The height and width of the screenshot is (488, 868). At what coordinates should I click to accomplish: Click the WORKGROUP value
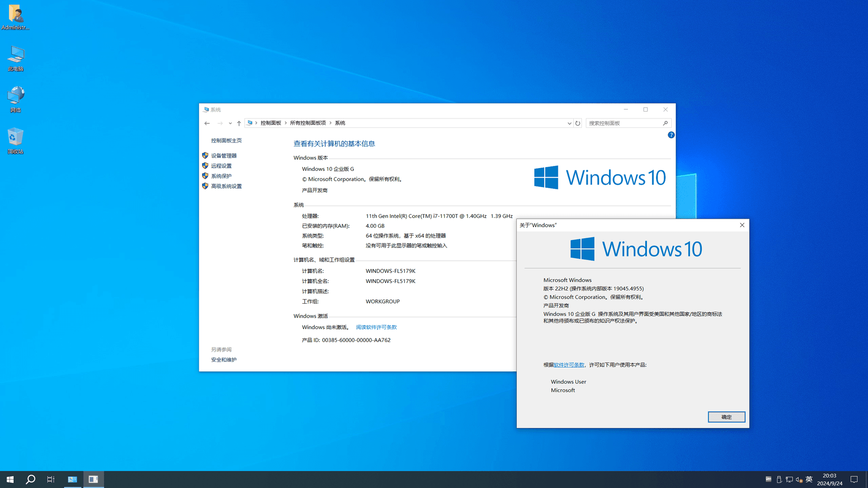(x=382, y=301)
